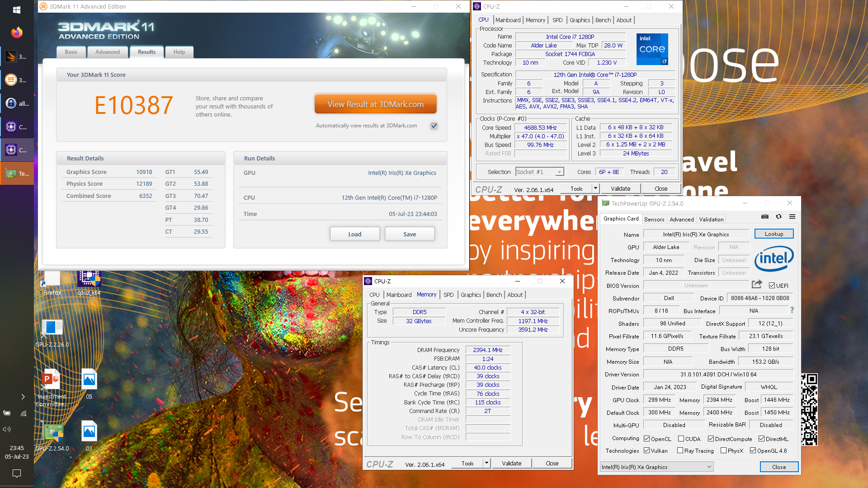Click the Load button in Run Details
The width and height of the screenshot is (868, 488).
click(x=355, y=234)
